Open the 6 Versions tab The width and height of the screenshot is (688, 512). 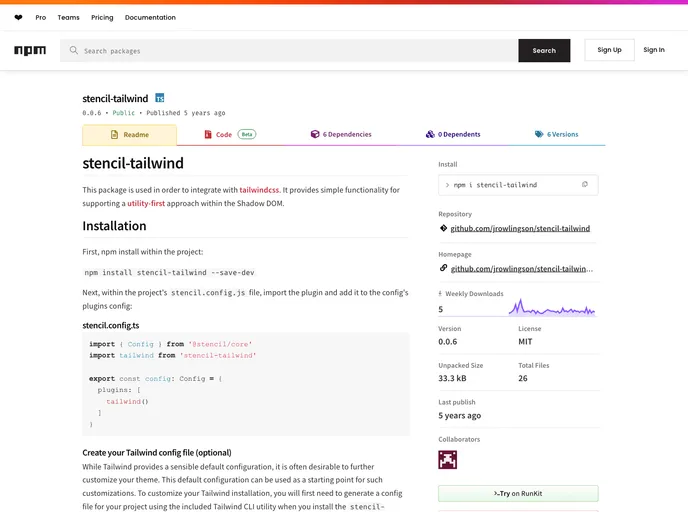[x=556, y=134]
